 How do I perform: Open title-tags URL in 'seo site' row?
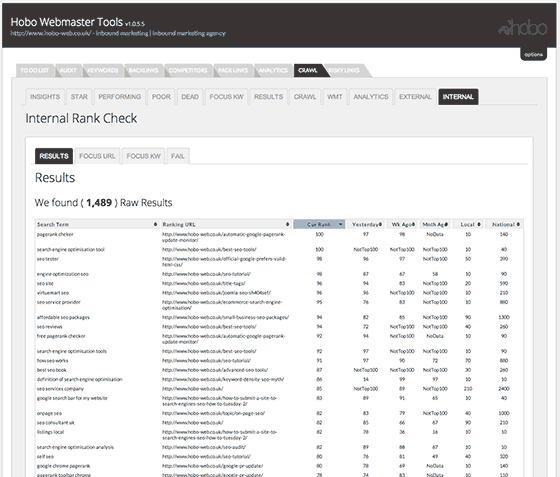(204, 283)
